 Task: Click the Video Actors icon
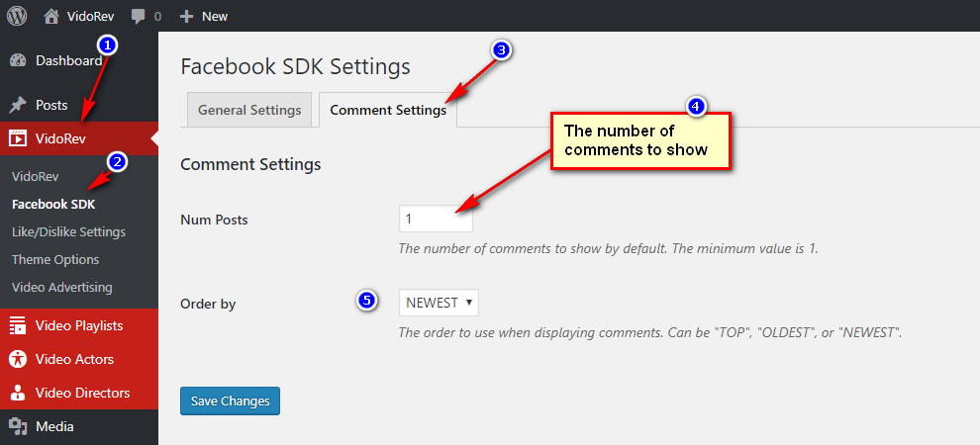(x=18, y=359)
